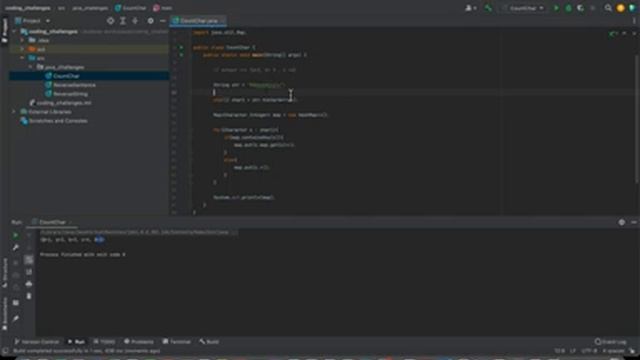Click the java_challenges breadcrumb

pos(90,8)
